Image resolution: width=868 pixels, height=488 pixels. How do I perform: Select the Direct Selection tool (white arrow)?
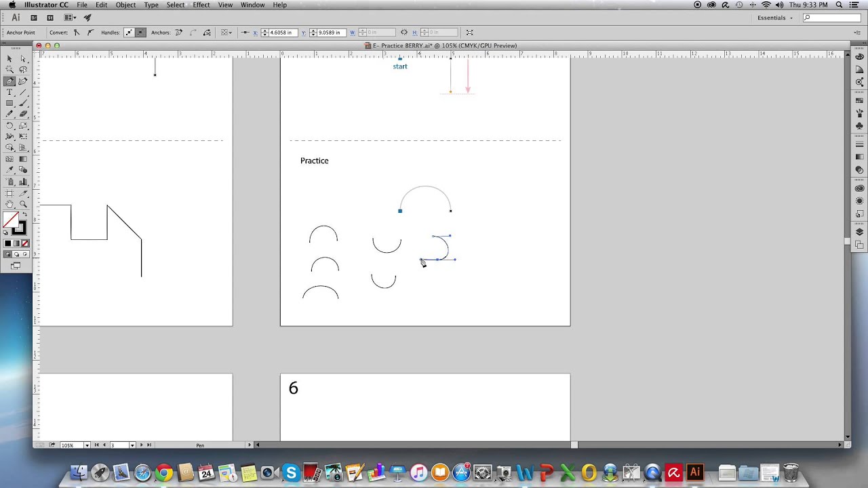24,58
